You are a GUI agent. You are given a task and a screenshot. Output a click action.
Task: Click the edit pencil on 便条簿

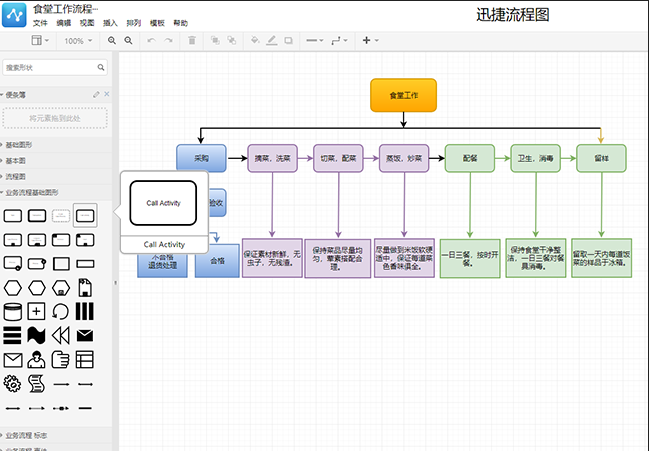tap(96, 95)
